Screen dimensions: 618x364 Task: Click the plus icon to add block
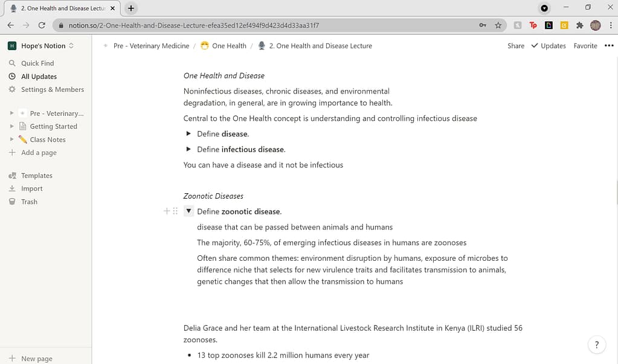coord(167,211)
